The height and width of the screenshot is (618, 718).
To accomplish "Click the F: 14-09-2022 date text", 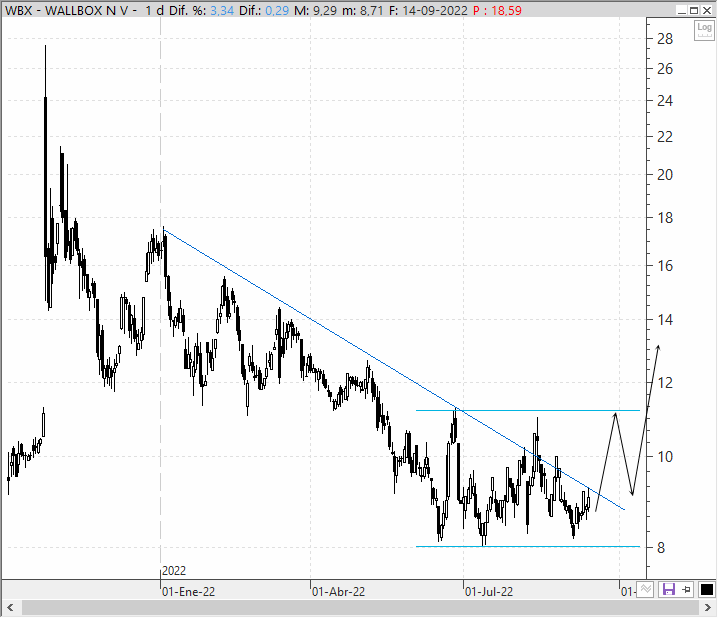I will 428,10.
